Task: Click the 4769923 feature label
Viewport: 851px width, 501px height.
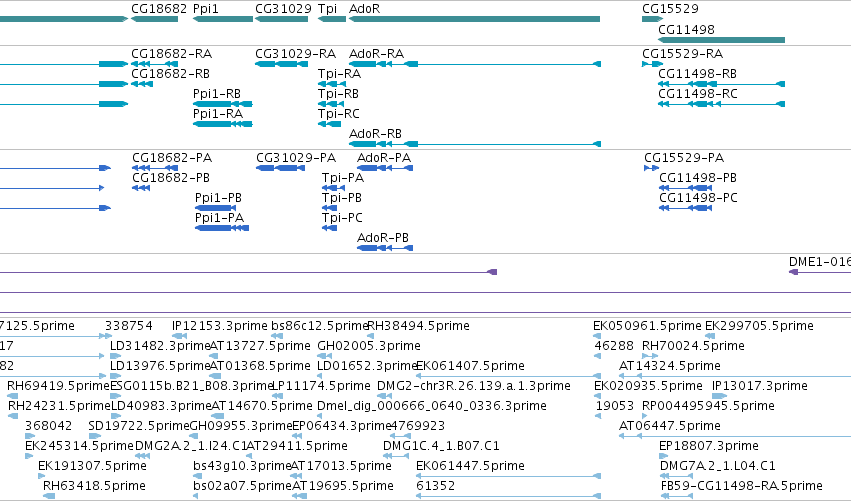Action: (x=417, y=426)
